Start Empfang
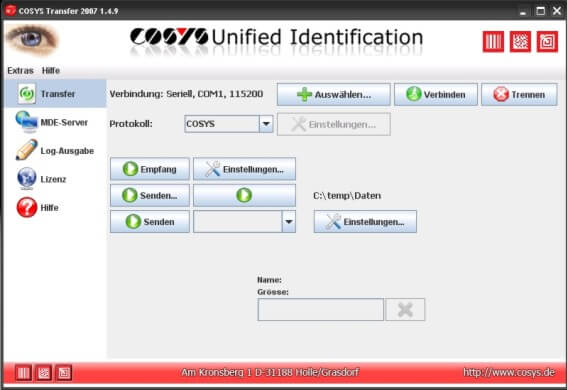The height and width of the screenshot is (390, 567). (150, 169)
